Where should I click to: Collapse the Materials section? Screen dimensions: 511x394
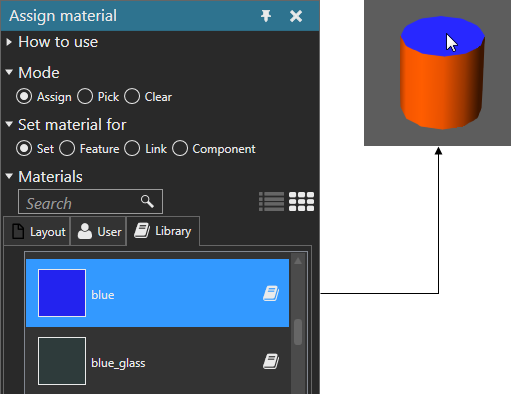click(x=9, y=176)
